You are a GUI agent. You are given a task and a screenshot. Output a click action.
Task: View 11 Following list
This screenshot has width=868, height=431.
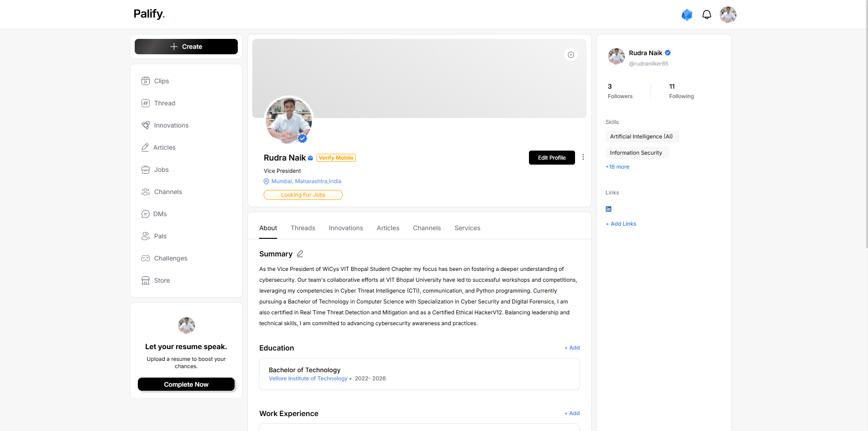681,91
